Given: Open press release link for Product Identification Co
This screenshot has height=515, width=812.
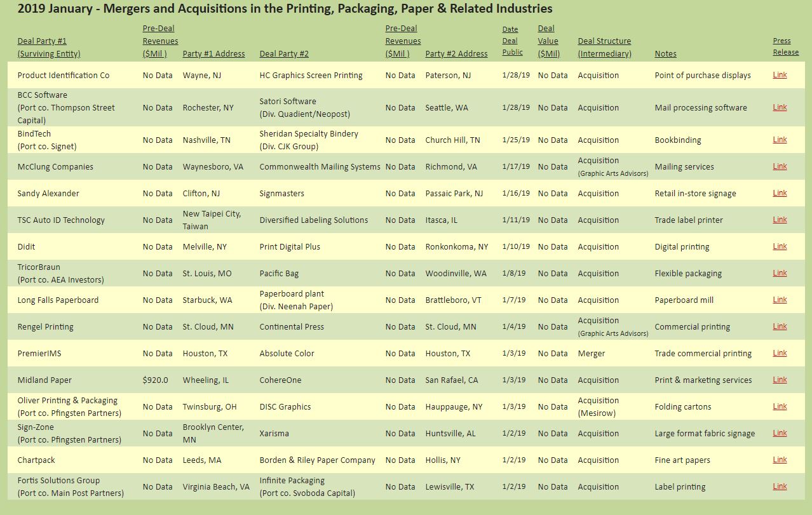Looking at the screenshot, I should pyautogui.click(x=780, y=75).
